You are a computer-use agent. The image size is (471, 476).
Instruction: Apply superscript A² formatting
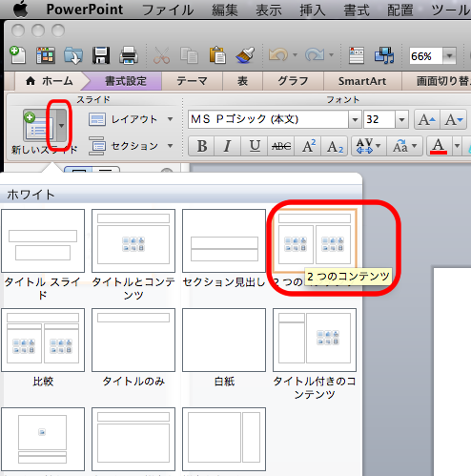click(308, 146)
